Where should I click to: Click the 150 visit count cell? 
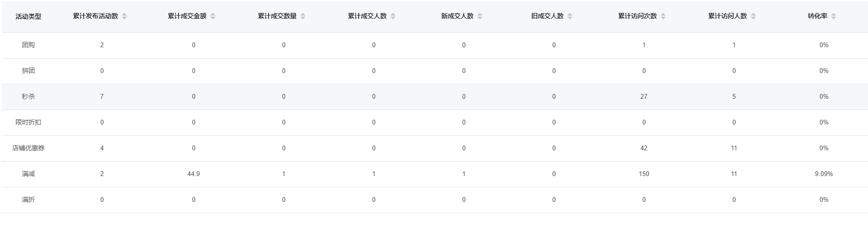tap(644, 174)
